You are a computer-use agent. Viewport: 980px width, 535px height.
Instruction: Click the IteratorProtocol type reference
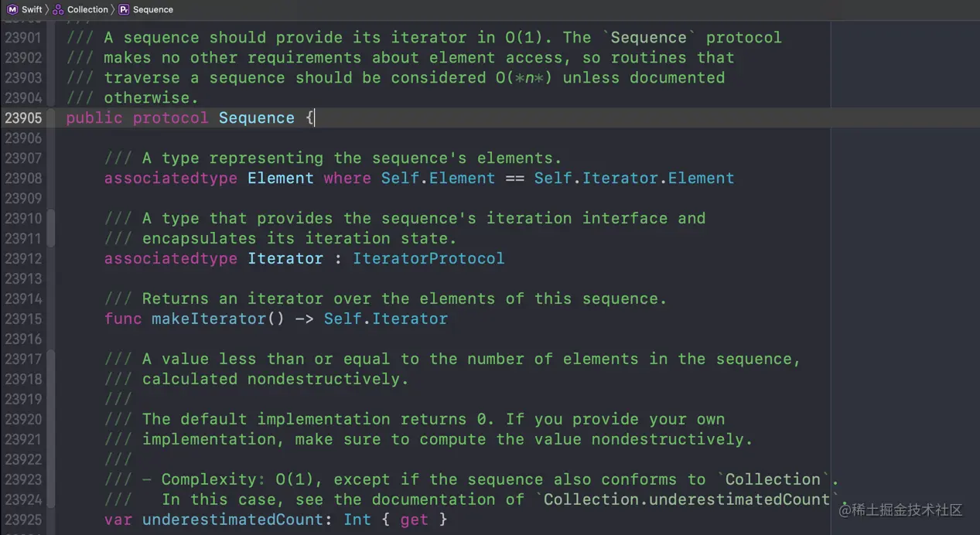(x=429, y=258)
